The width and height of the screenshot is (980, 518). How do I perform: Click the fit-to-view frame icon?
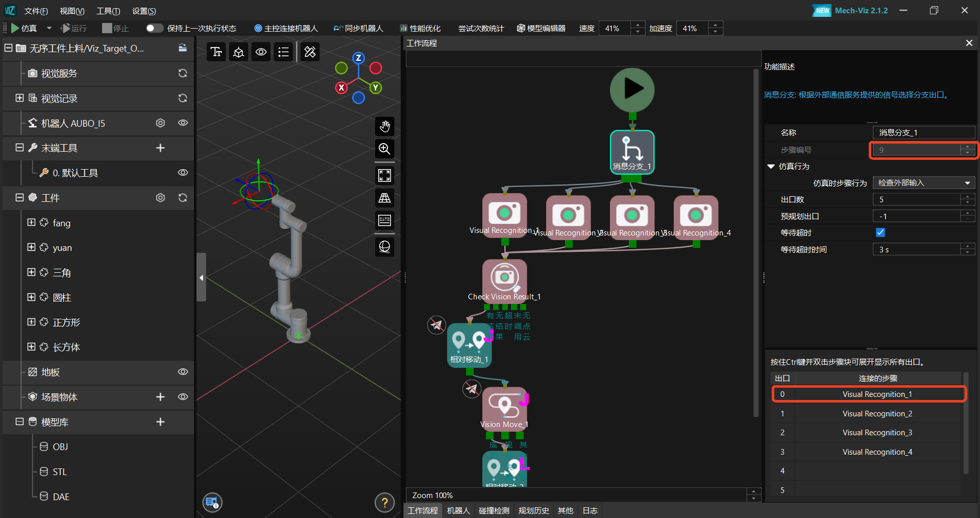384,175
